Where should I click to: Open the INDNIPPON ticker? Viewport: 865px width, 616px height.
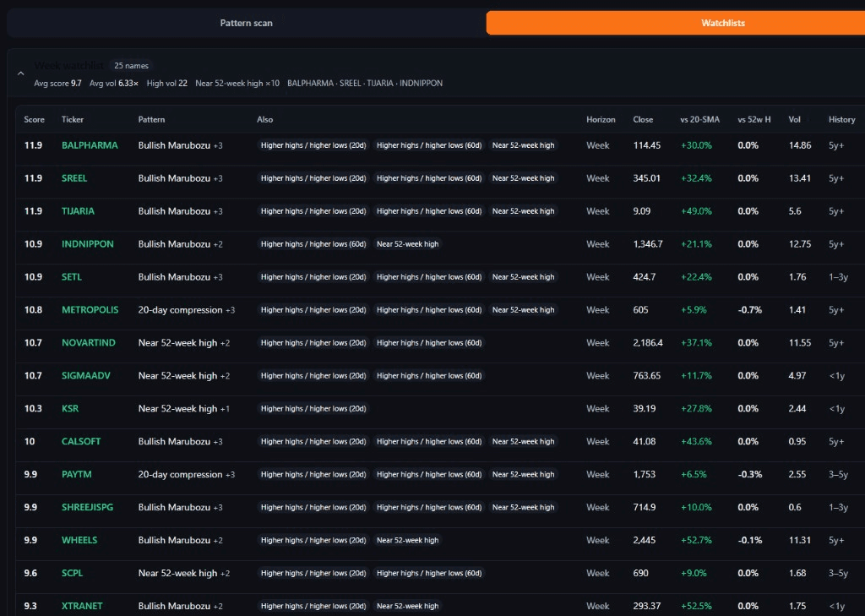pos(87,244)
